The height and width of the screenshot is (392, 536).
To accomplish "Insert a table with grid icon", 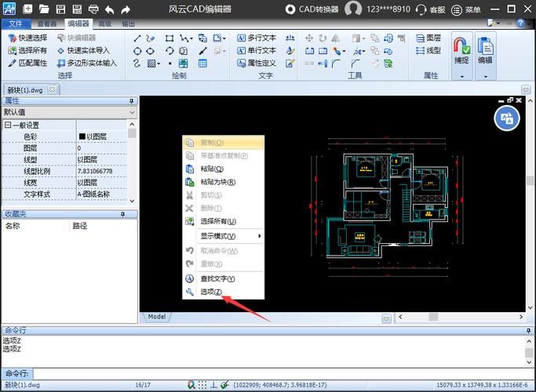I will point(202,64).
